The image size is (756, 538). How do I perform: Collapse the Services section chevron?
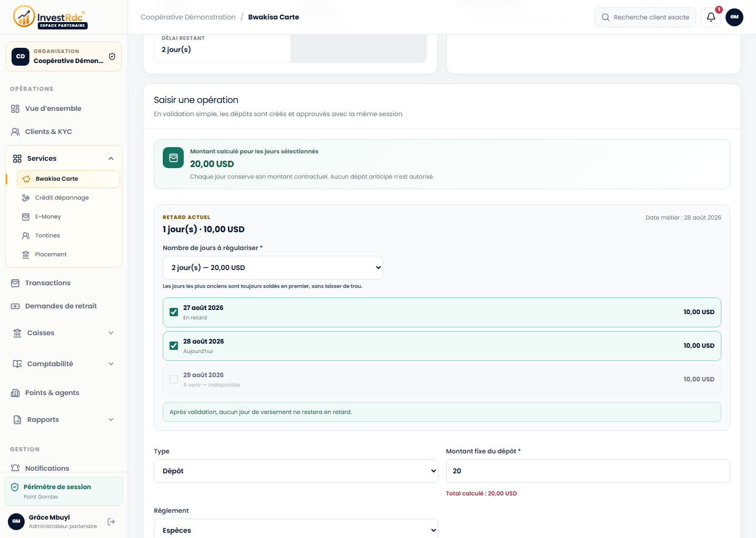(111, 159)
